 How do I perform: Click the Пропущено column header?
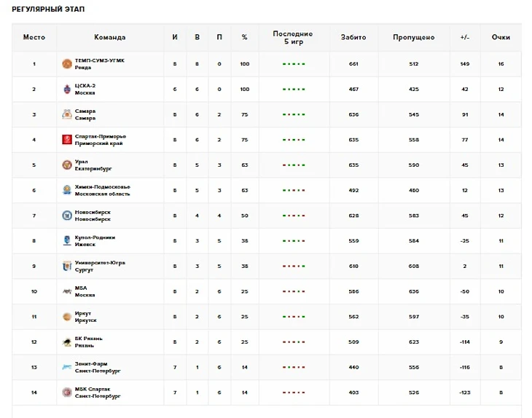point(414,37)
